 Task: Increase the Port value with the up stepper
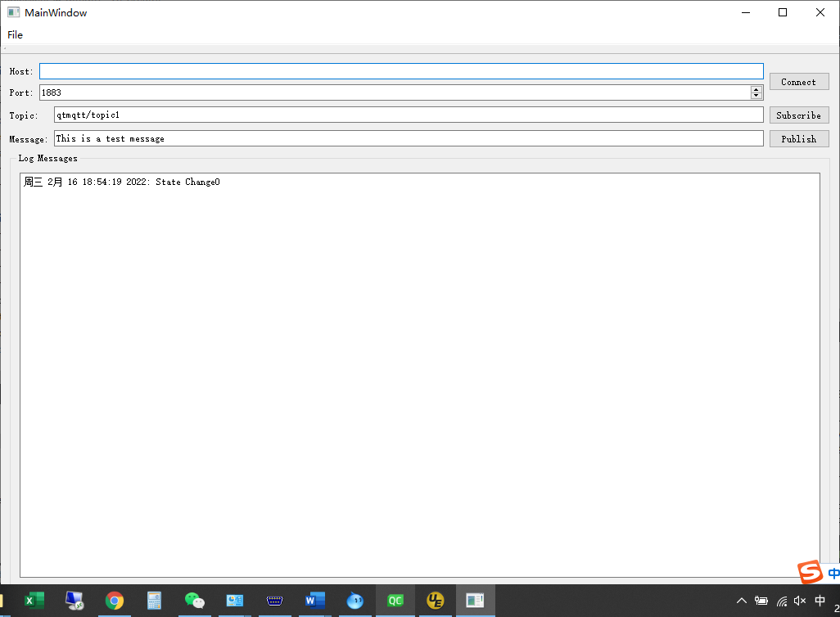coord(756,88)
